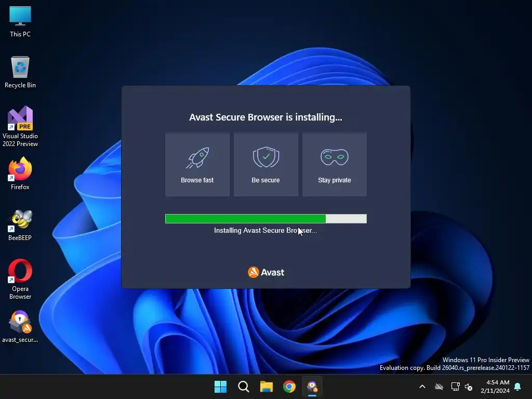Open the Windows Start menu

[x=220, y=387]
